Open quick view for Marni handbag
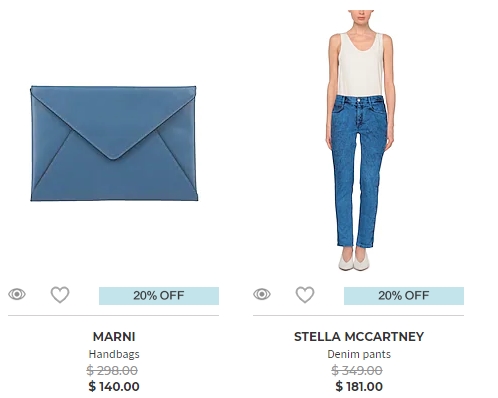 (x=17, y=294)
